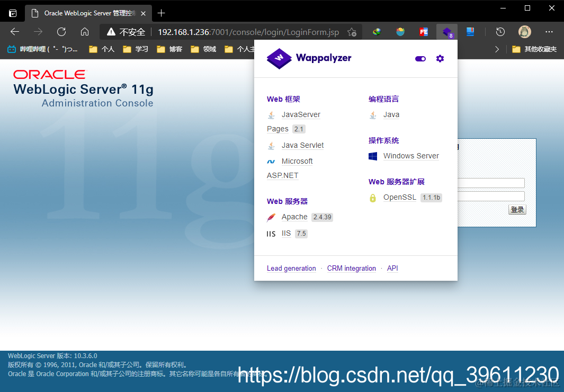Show more bookmarks chevron
Screen dimensions: 564x392
[x=497, y=49]
